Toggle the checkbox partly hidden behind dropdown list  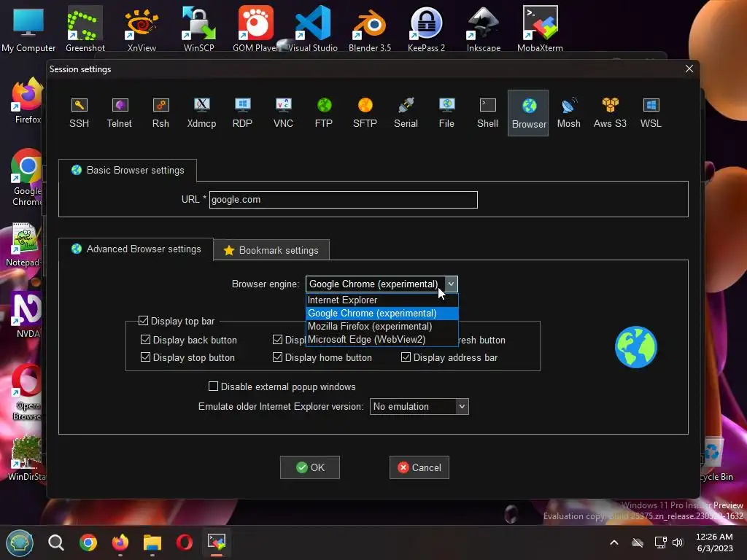278,340
